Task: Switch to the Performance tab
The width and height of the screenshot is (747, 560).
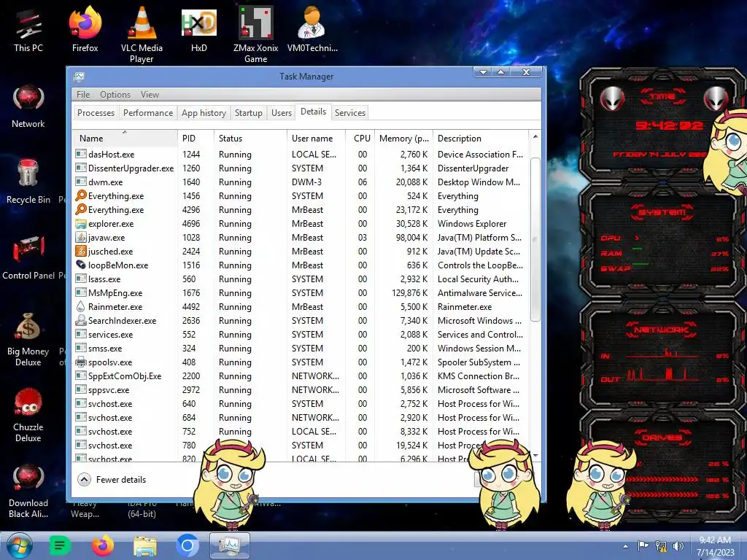Action: pos(147,113)
